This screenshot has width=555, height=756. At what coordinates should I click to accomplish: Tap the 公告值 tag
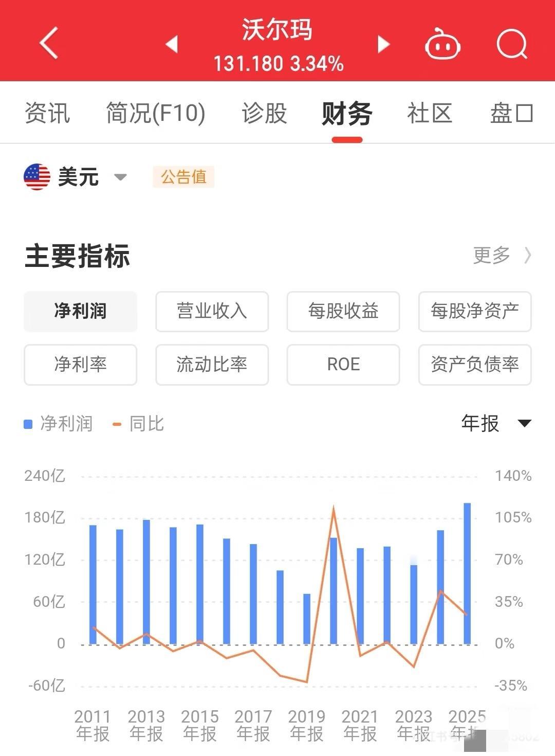tap(183, 177)
